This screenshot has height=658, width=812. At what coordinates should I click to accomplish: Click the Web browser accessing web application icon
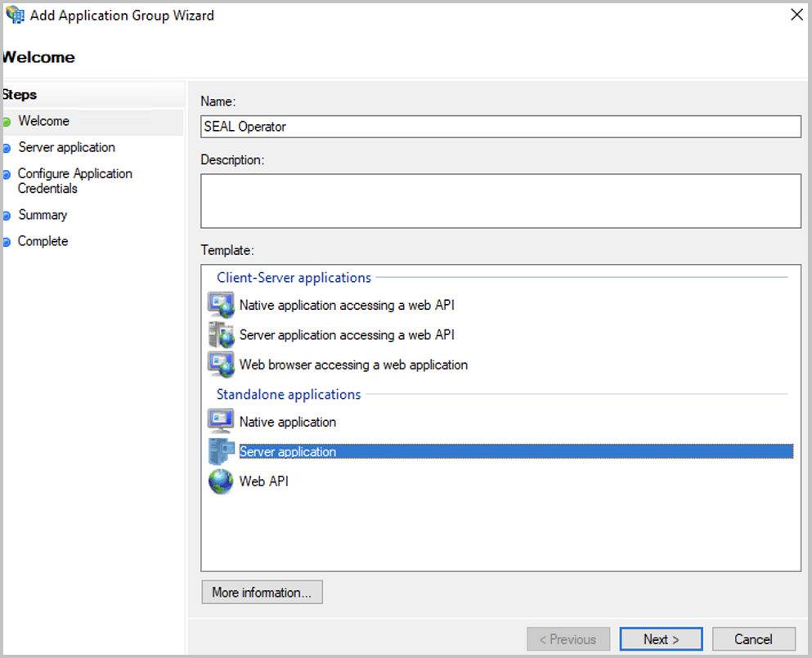tap(221, 365)
